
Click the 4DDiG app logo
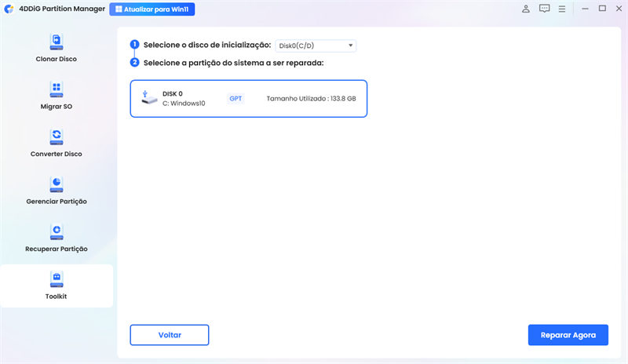coord(9,9)
